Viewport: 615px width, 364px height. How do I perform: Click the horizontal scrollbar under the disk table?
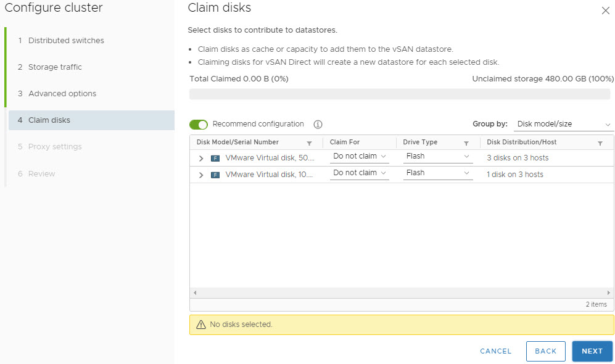click(x=401, y=292)
